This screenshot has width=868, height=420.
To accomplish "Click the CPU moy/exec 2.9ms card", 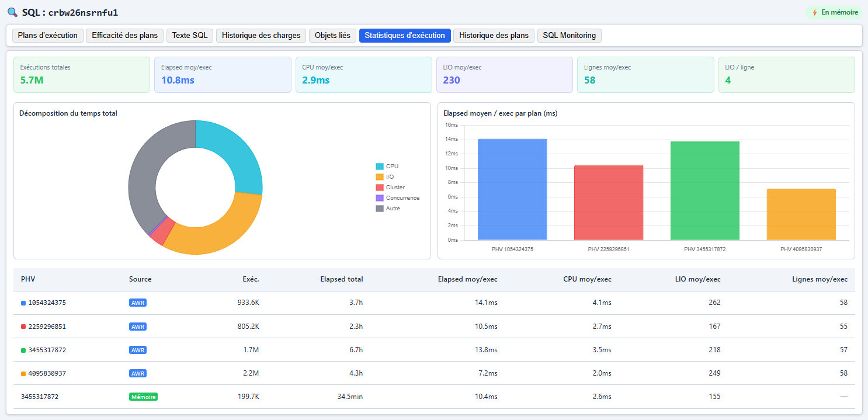I will (364, 75).
